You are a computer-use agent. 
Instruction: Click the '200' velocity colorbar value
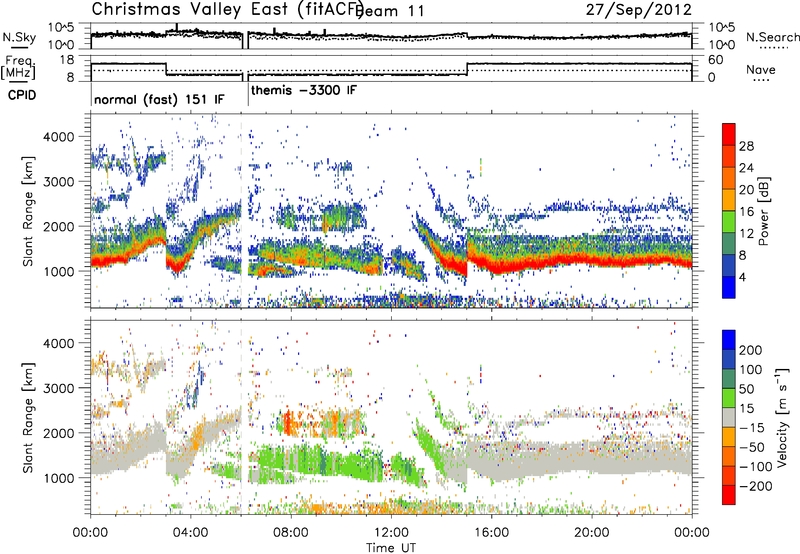pyautogui.click(x=751, y=350)
